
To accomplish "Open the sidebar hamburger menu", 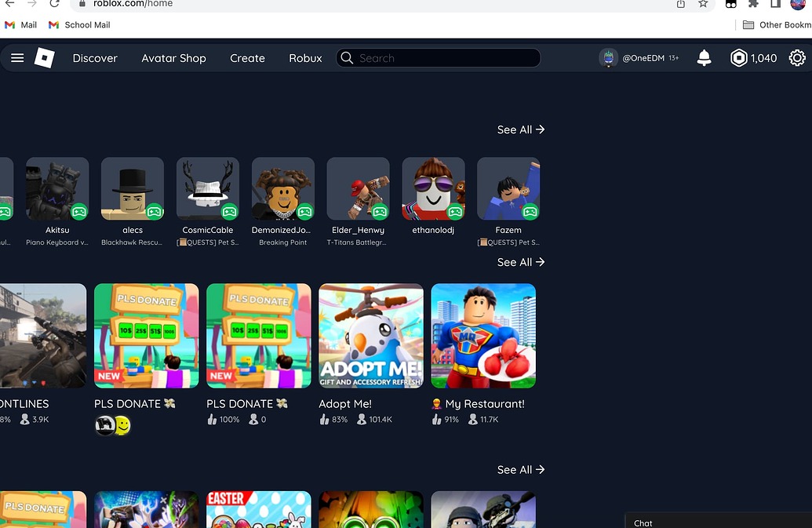I will 17,57.
